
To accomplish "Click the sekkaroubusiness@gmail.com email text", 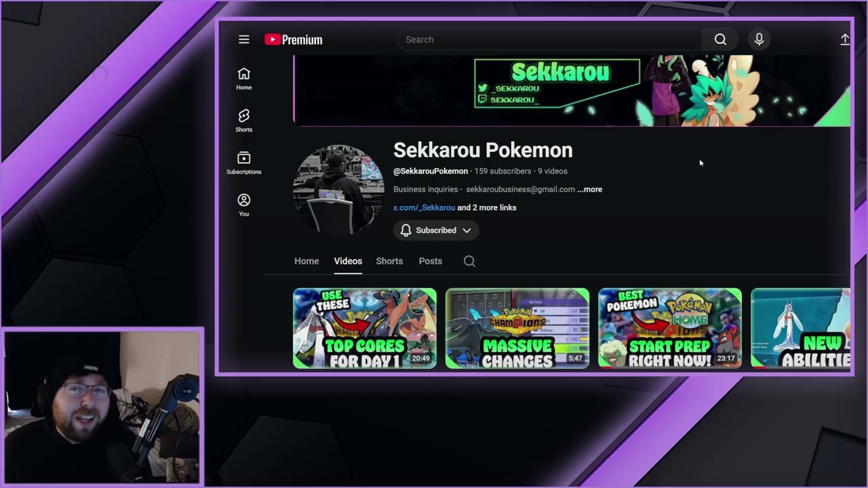I will (x=520, y=189).
